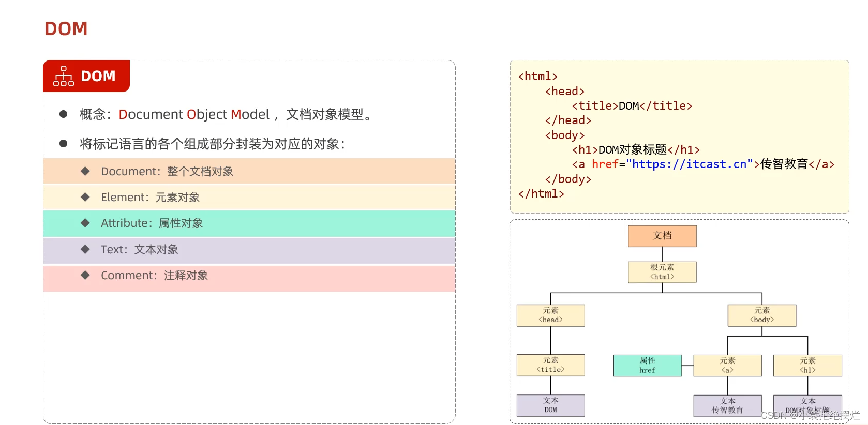Image resolution: width=868 pixels, height=425 pixels.
Task: Click the opening <html> tag line
Action: click(538, 77)
